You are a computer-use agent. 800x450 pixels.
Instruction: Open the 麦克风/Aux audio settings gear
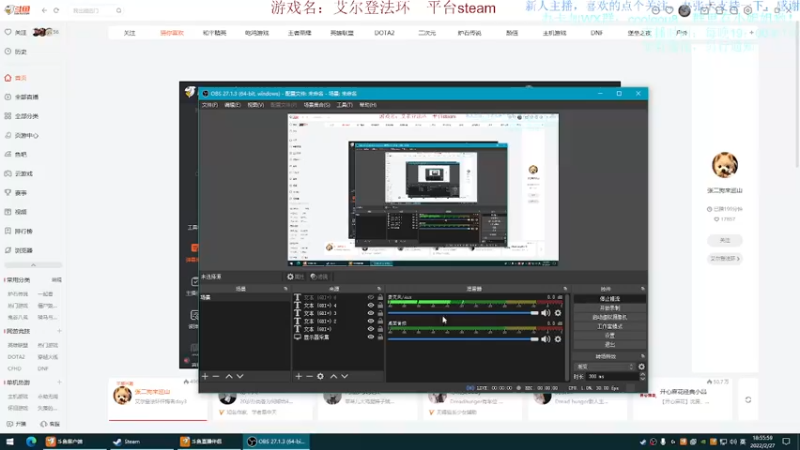coord(558,313)
